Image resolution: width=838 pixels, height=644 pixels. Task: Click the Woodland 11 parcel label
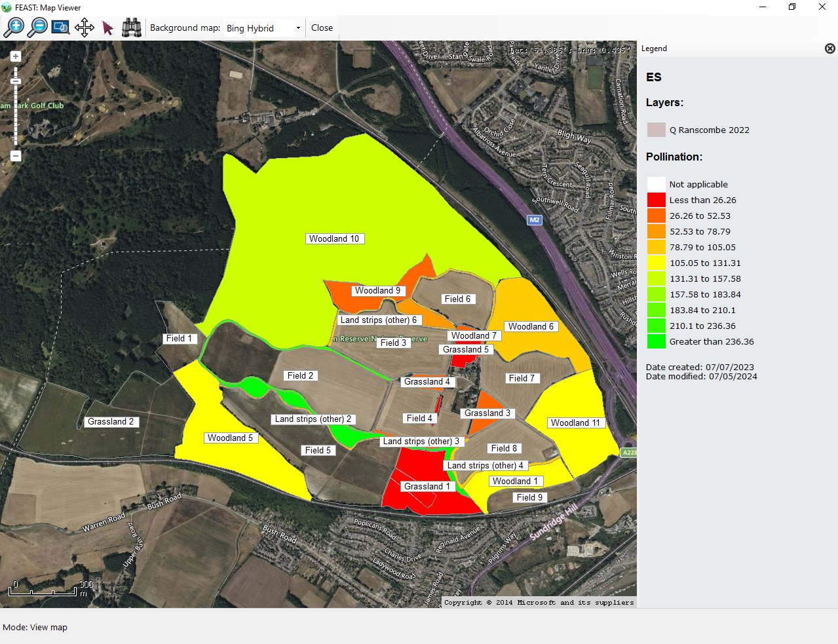(575, 423)
